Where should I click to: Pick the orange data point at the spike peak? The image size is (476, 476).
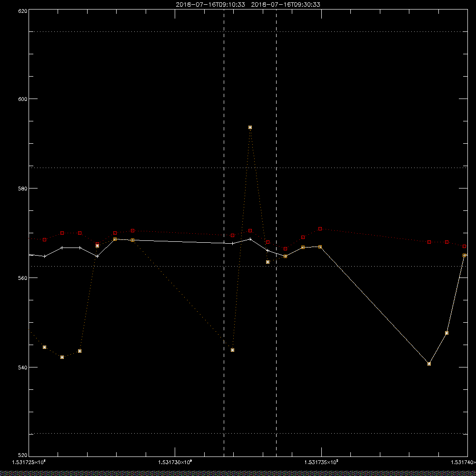pos(250,128)
